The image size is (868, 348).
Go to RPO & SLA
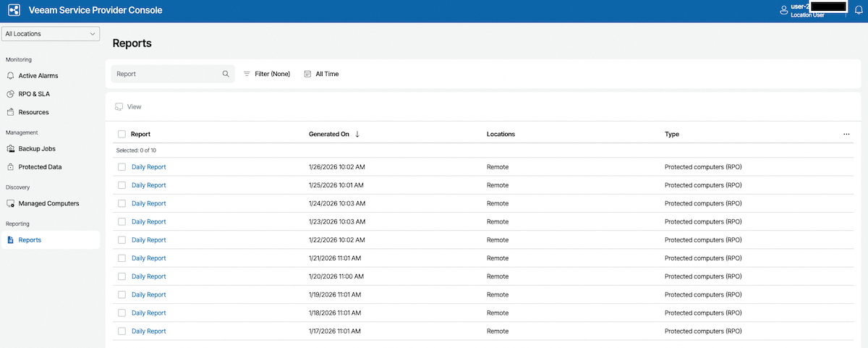tap(34, 94)
